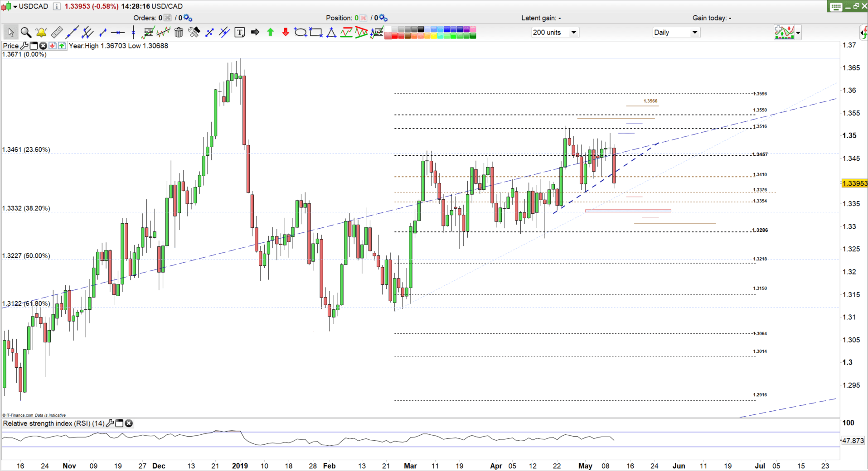Screen dimensions: 868x471
Task: Open chart style dropdown beside candlestick icon
Action: [15, 6]
